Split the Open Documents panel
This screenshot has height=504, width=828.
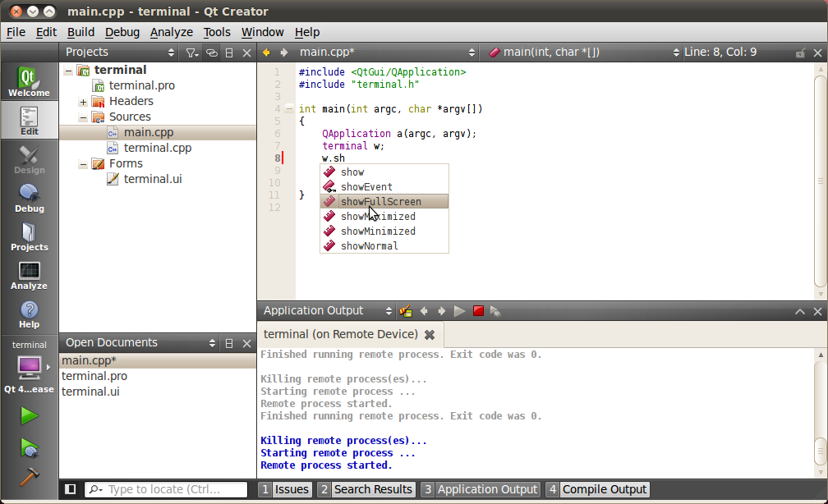click(x=229, y=343)
